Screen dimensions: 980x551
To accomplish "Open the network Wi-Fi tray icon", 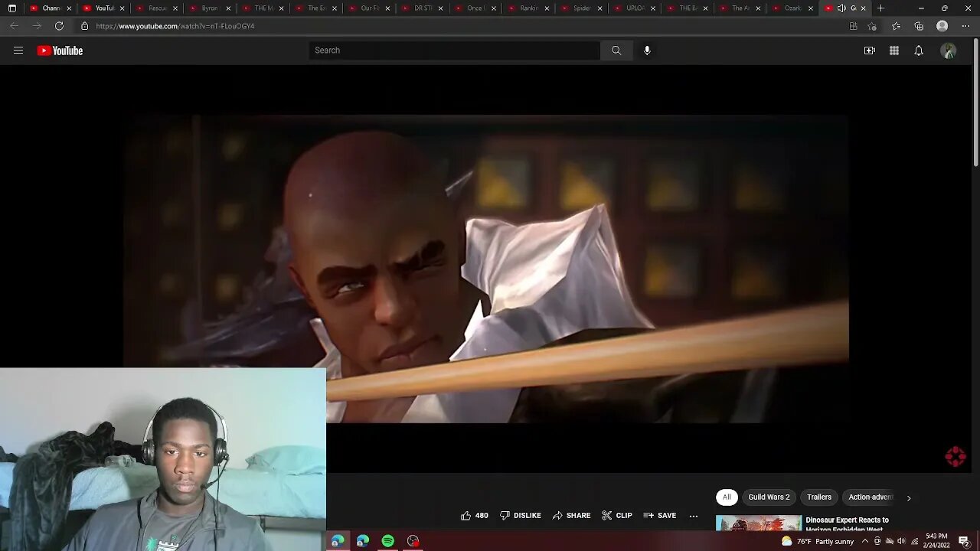I will 914,541.
